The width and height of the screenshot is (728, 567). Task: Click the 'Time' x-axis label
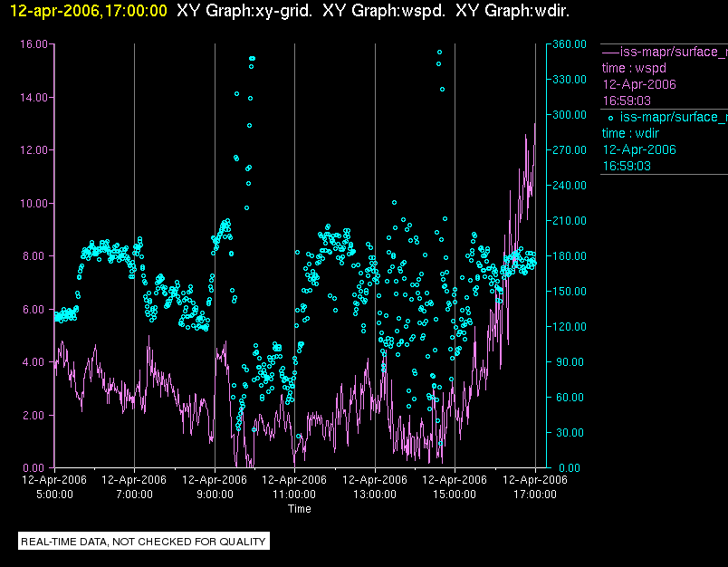click(299, 509)
